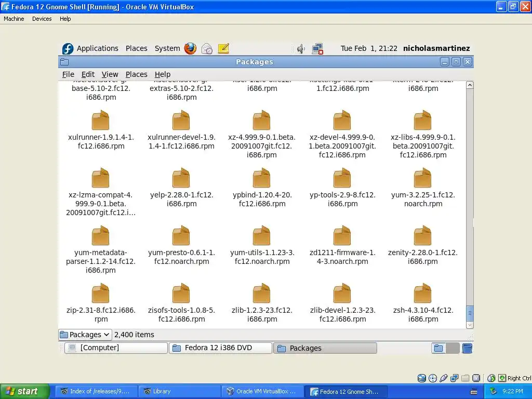Open the GNOME panel Places menu
The height and width of the screenshot is (399, 532).
137,48
